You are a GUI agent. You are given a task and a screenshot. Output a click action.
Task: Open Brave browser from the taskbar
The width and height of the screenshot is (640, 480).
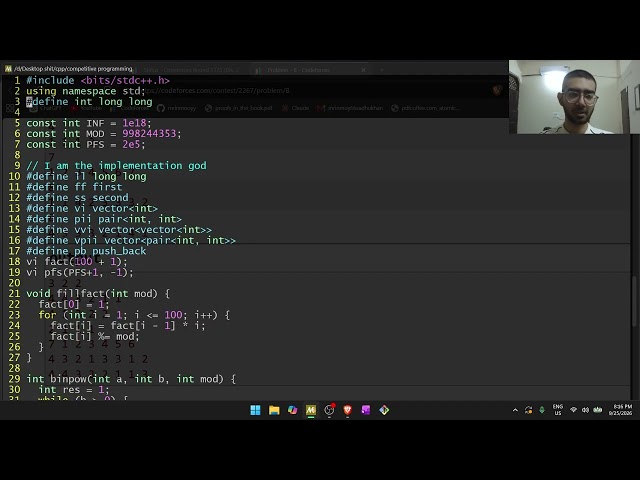[347, 410]
